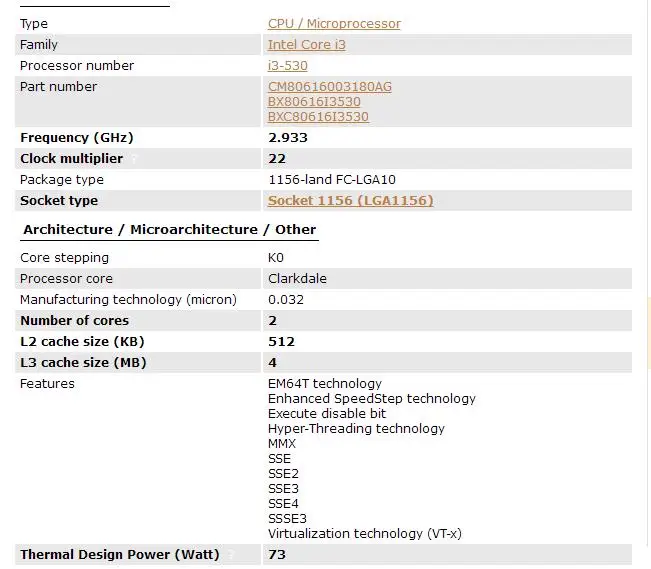Select the Features row label
Screen dimensions: 651x569
(x=47, y=383)
